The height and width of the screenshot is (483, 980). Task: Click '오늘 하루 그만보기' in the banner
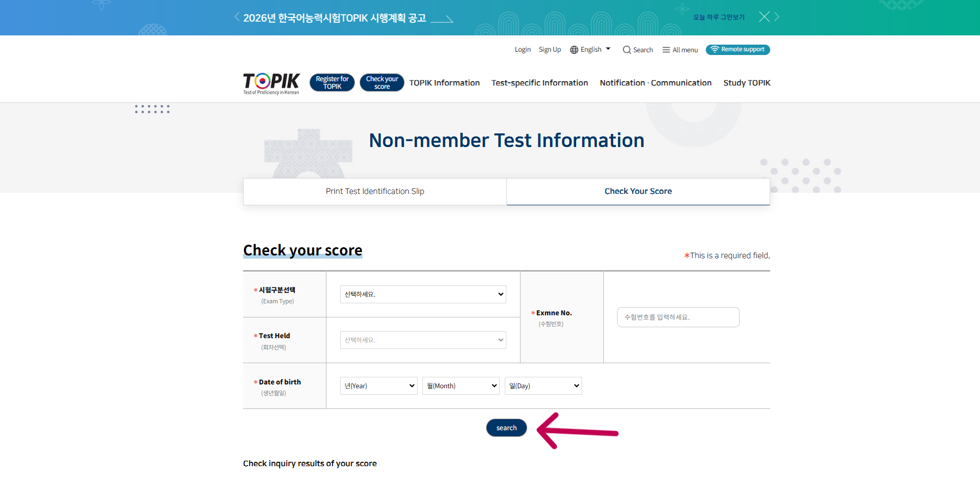(719, 17)
